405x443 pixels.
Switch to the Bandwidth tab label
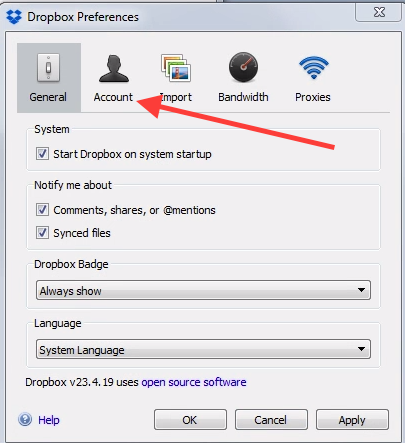pos(243,97)
